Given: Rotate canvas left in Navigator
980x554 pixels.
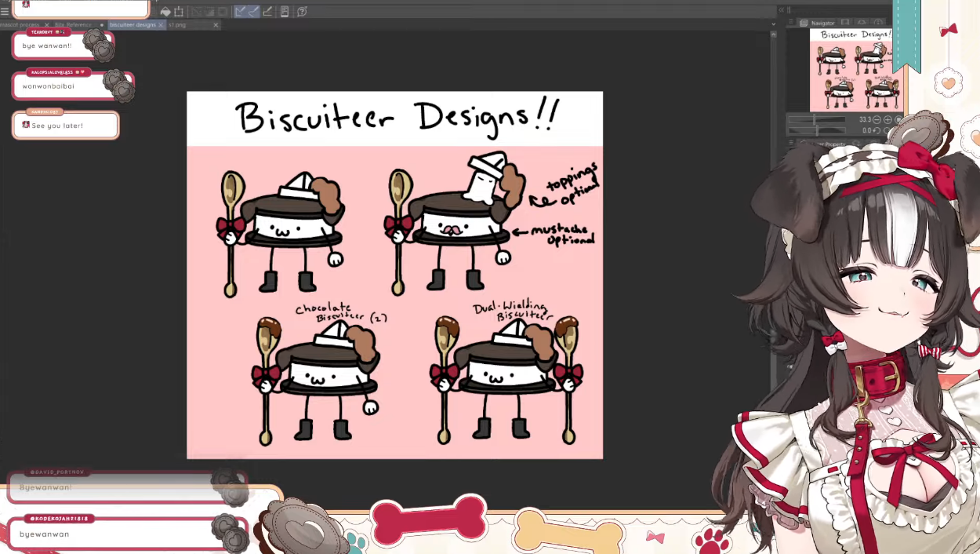Looking at the screenshot, I should pos(877,130).
